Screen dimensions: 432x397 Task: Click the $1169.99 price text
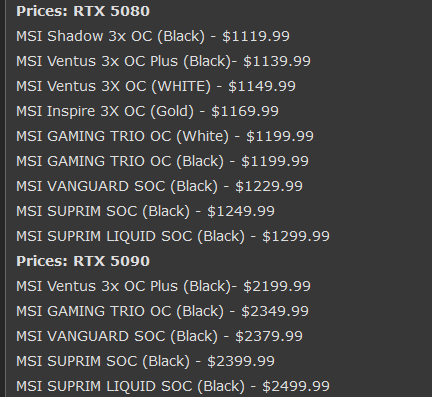(x=245, y=111)
